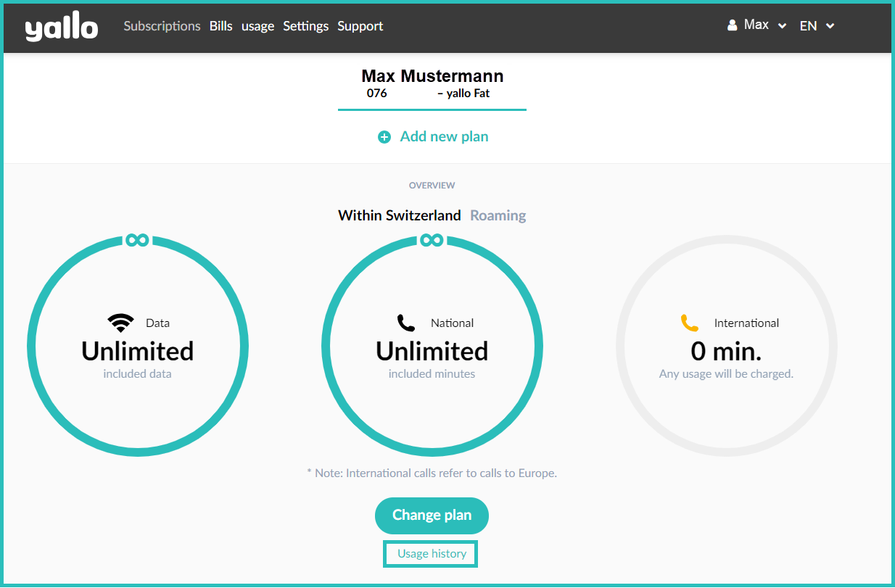Open the Settings menu item

pyautogui.click(x=306, y=26)
